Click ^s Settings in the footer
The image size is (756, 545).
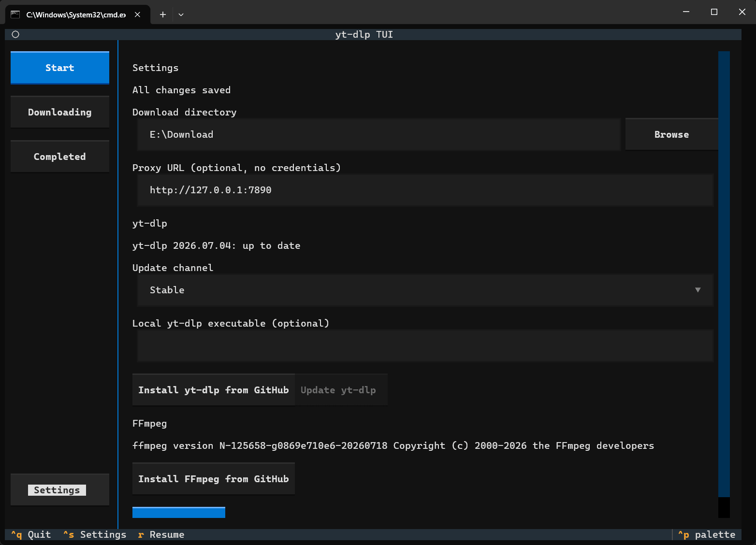95,534
